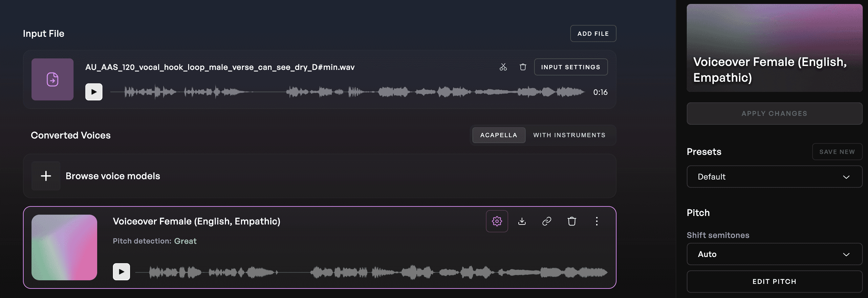Delete the converted Voiceover Female voice
The width and height of the screenshot is (868, 298).
(x=572, y=221)
